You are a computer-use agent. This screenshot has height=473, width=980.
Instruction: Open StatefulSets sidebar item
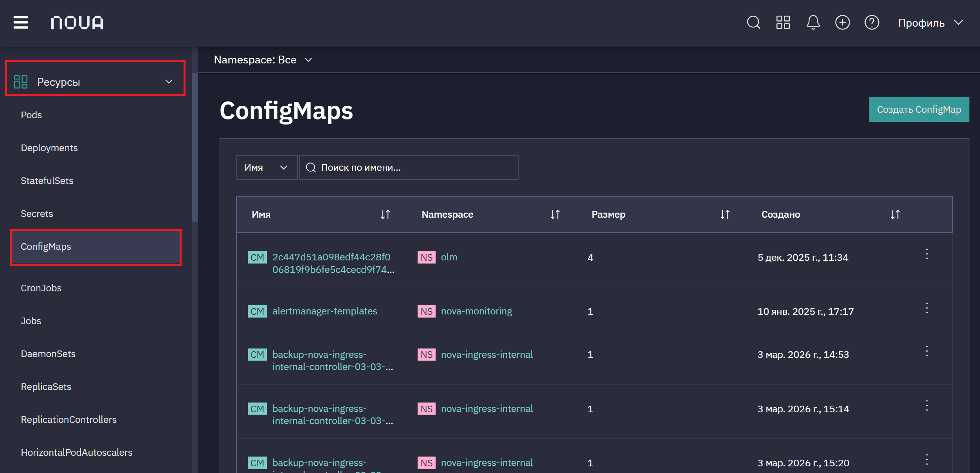pyautogui.click(x=47, y=181)
